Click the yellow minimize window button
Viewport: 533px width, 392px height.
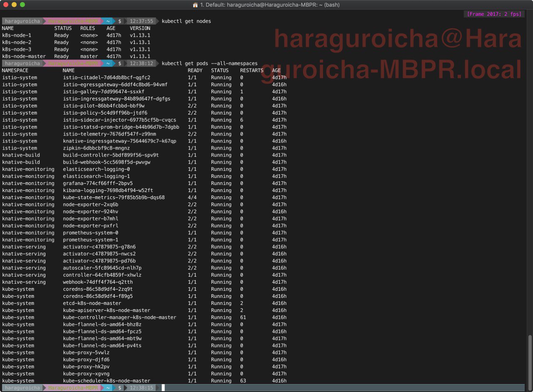(x=14, y=5)
